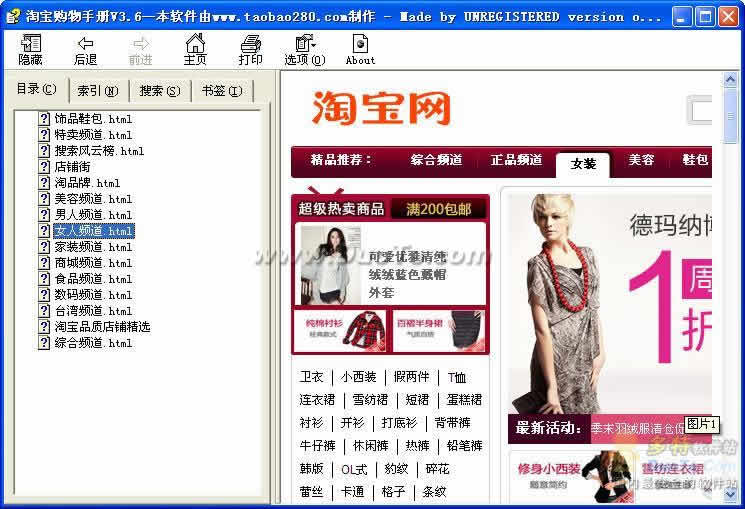Click the Forward (前进) toolbar icon

click(141, 49)
